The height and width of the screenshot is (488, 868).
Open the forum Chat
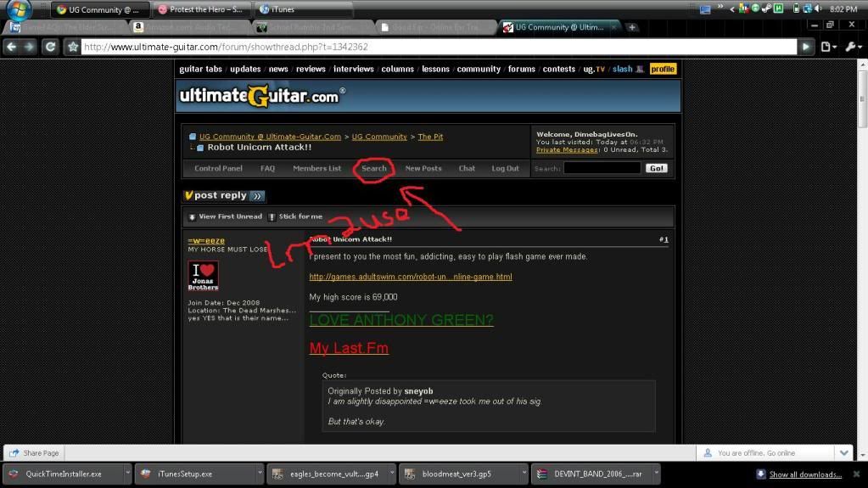[467, 168]
